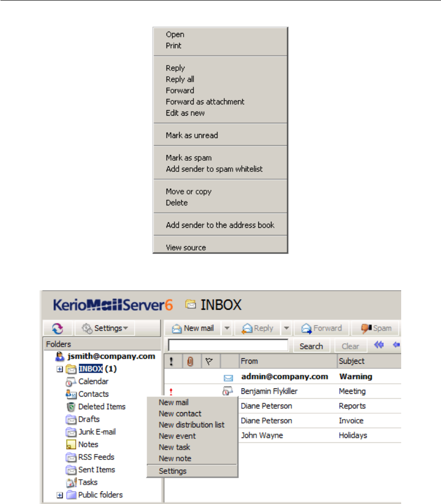Click the Search button
Viewport: 441px width, 504px height.
point(311,346)
